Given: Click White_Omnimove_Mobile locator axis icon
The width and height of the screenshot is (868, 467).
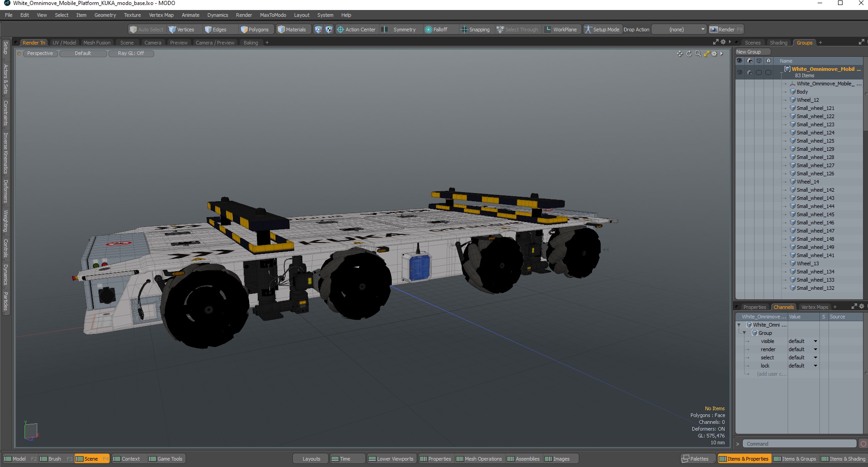Looking at the screenshot, I should tap(793, 84).
